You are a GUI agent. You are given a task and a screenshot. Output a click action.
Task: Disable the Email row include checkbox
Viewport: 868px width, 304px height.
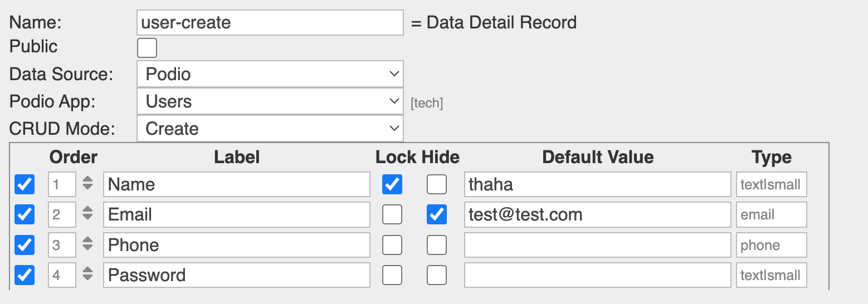(25, 215)
